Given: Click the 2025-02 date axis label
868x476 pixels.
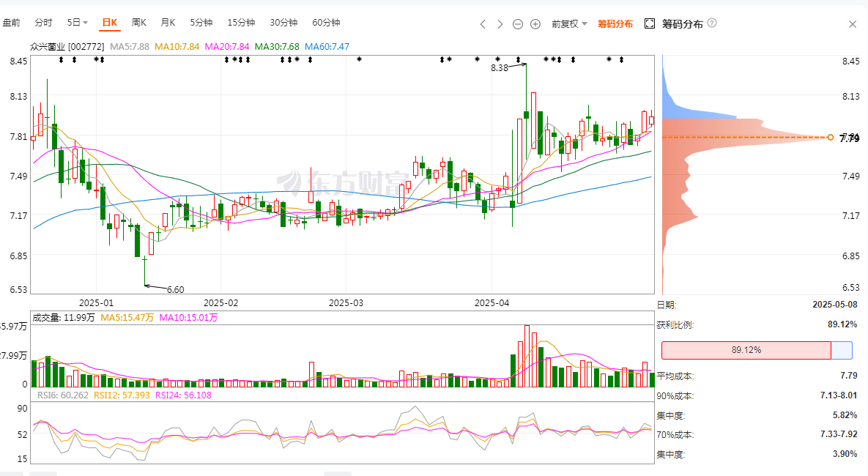Looking at the screenshot, I should coord(221,302).
